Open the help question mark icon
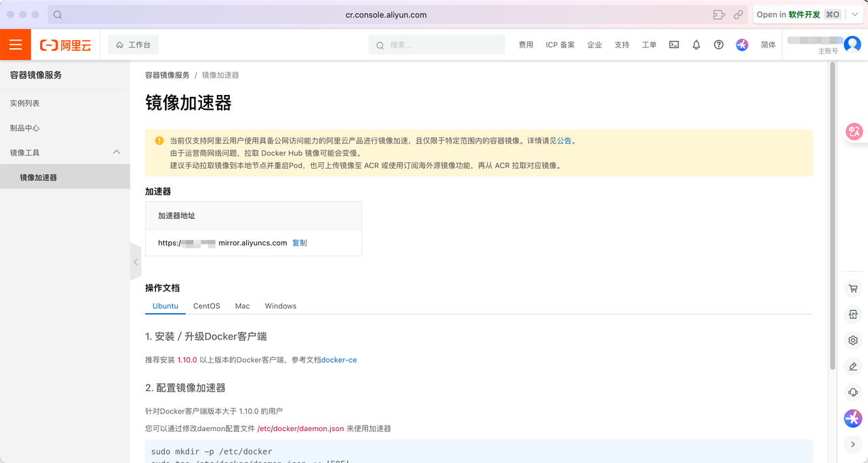Screen dimensions: 868x463 (719, 45)
